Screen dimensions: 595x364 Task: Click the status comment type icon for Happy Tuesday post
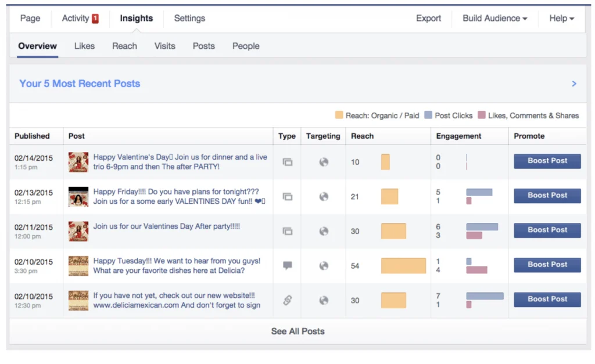pos(287,265)
